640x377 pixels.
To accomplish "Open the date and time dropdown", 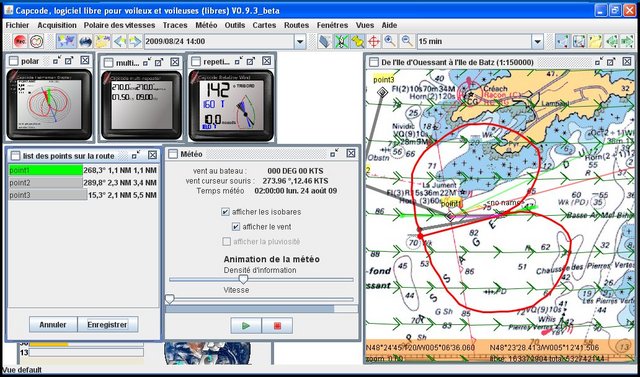I will point(300,41).
